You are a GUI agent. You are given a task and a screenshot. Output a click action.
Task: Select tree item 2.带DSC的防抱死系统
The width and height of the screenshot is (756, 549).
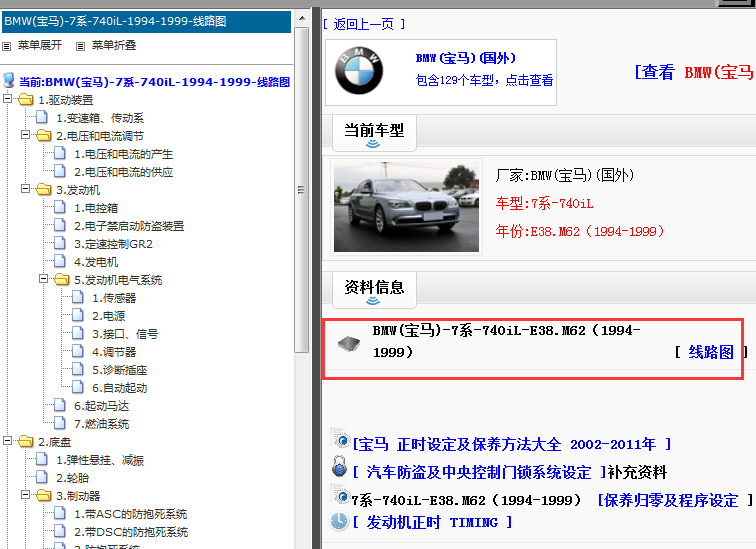pos(131,532)
